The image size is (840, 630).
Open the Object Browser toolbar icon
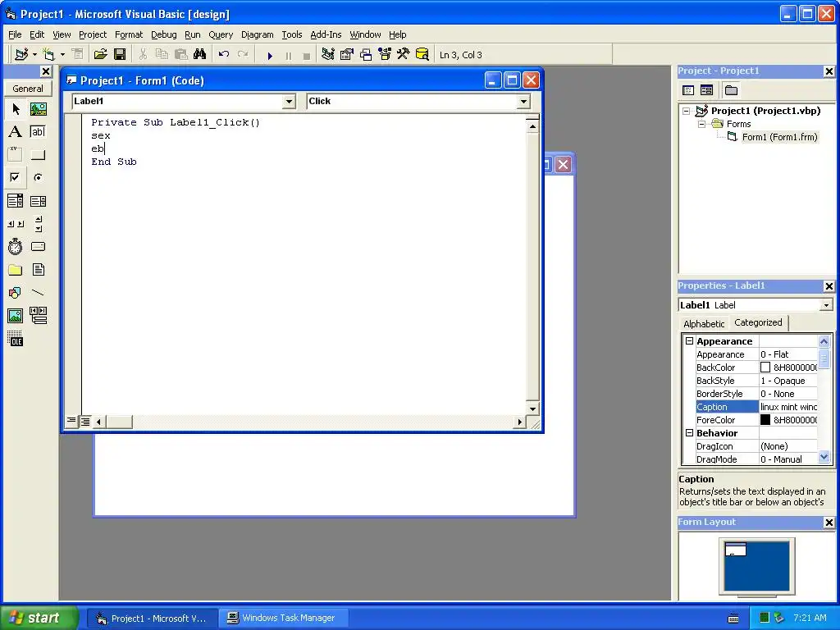point(385,55)
